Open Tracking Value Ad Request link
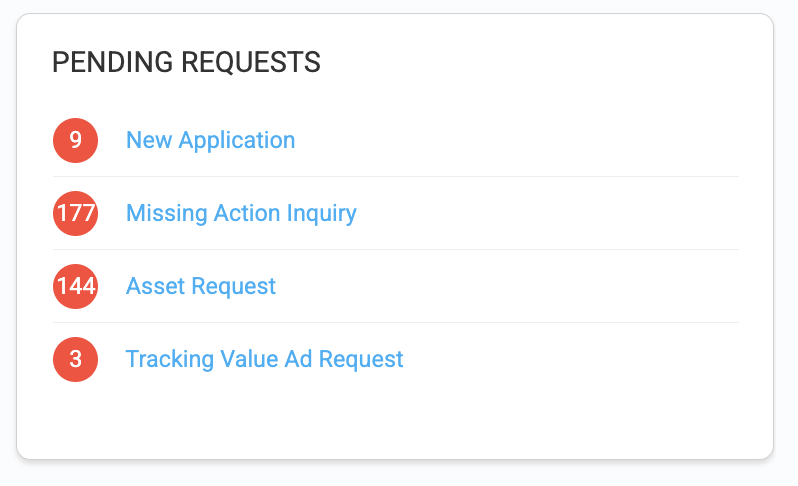 [264, 359]
